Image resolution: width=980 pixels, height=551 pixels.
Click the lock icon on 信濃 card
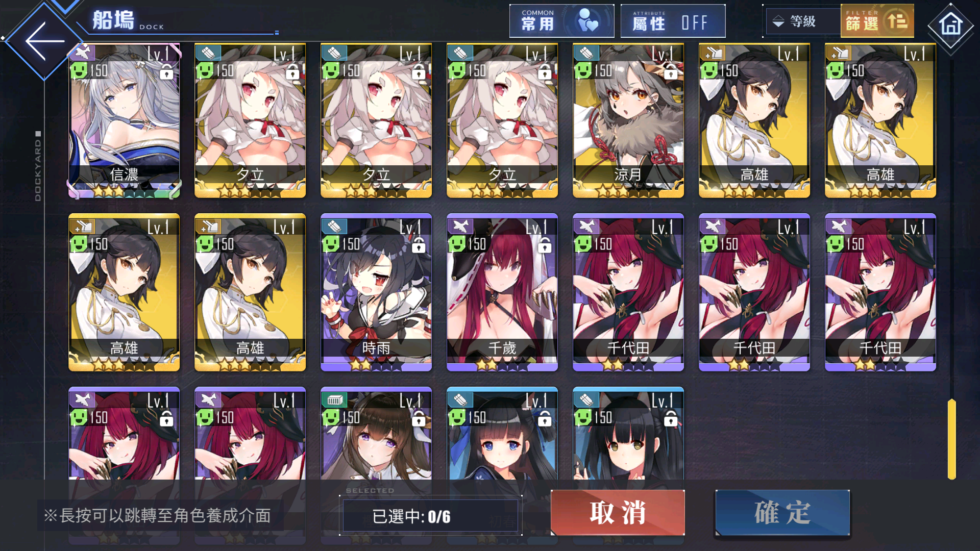166,72
